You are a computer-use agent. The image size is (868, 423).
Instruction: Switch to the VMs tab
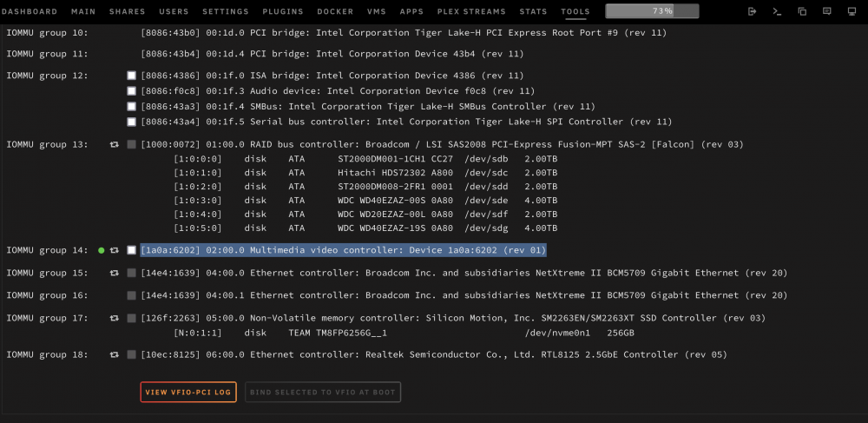(377, 11)
